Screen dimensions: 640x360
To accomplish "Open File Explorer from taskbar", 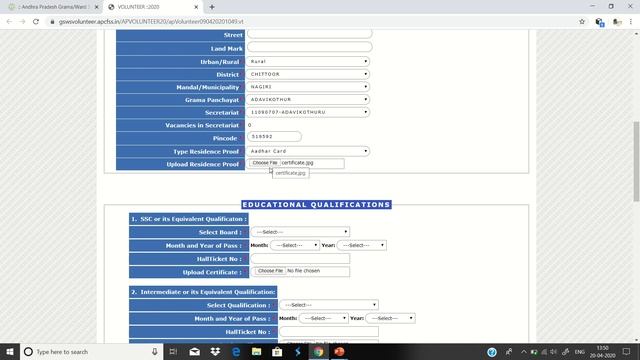I will [x=256, y=351].
